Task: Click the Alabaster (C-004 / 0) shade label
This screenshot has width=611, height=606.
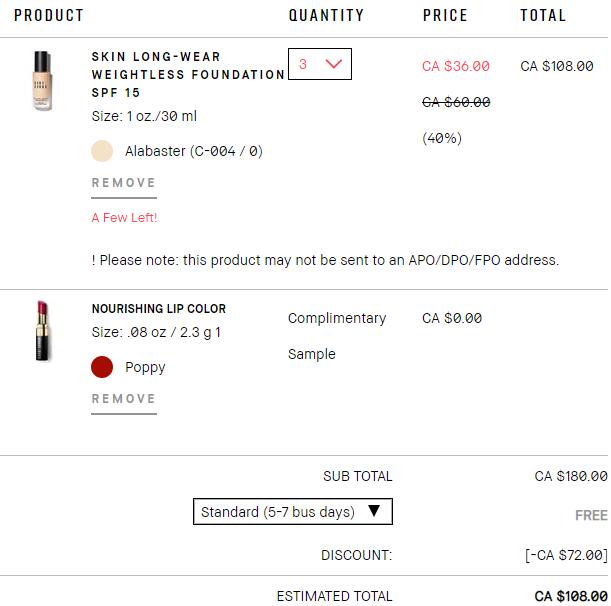Action: tap(194, 152)
